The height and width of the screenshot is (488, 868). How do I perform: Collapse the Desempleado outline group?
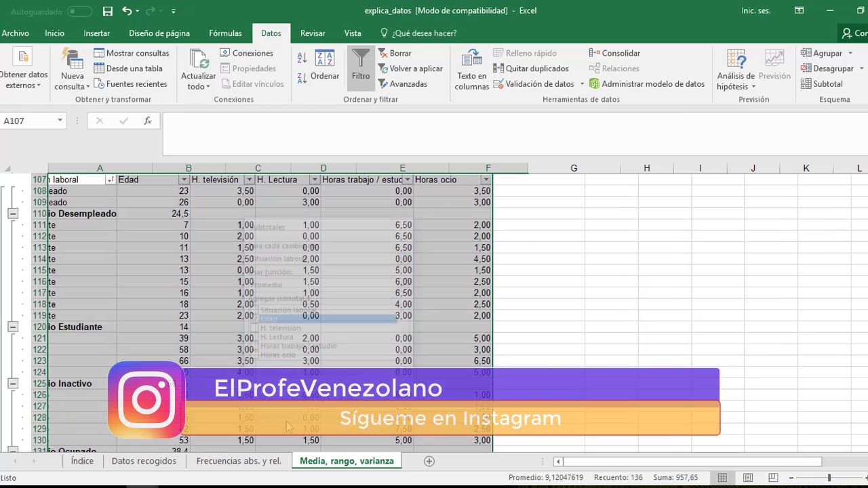(x=12, y=213)
